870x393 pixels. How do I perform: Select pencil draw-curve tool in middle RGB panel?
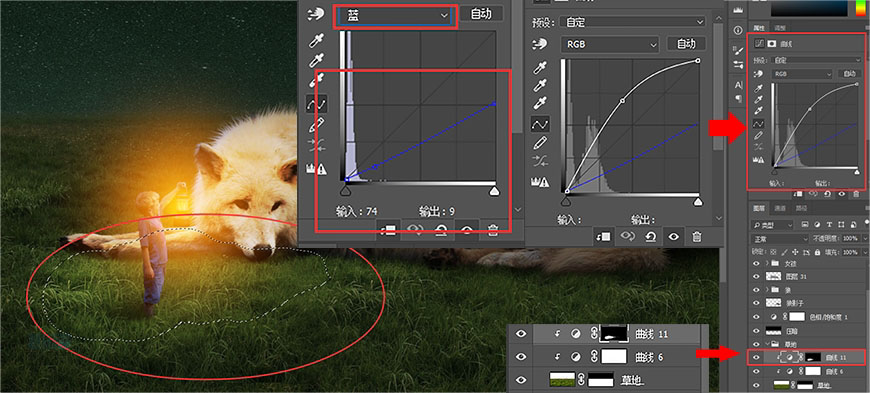point(540,143)
